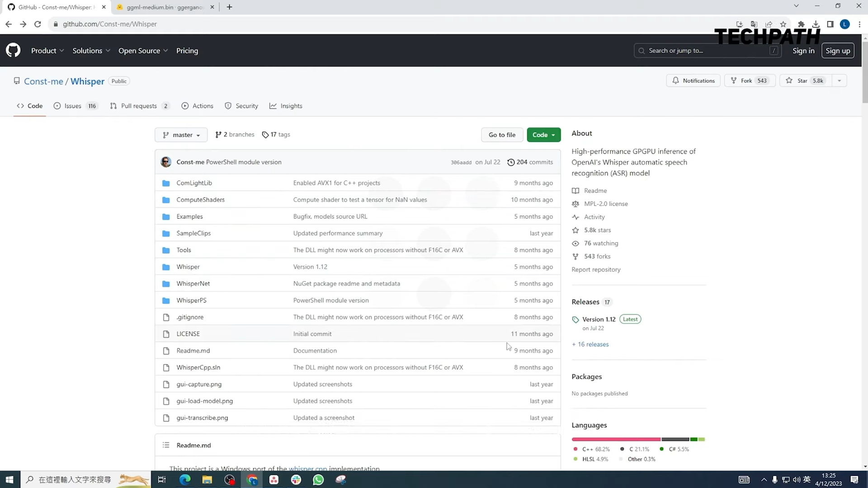This screenshot has height=488, width=868.
Task: Open WhatsApp from the Windows taskbar
Action: 318,479
